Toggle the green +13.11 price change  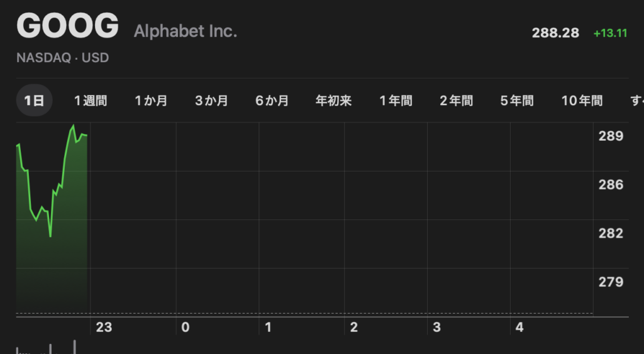point(610,33)
